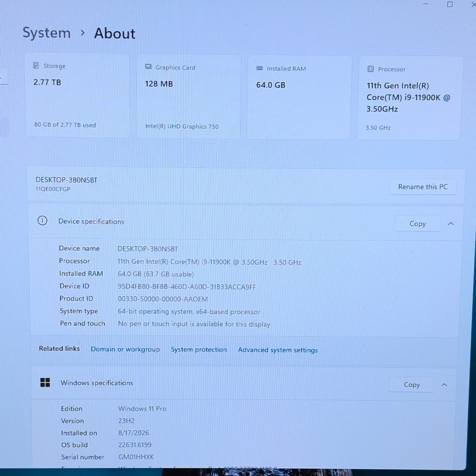Viewport: 476px width, 476px height.
Task: Click the Installed on label
Action: [79, 433]
